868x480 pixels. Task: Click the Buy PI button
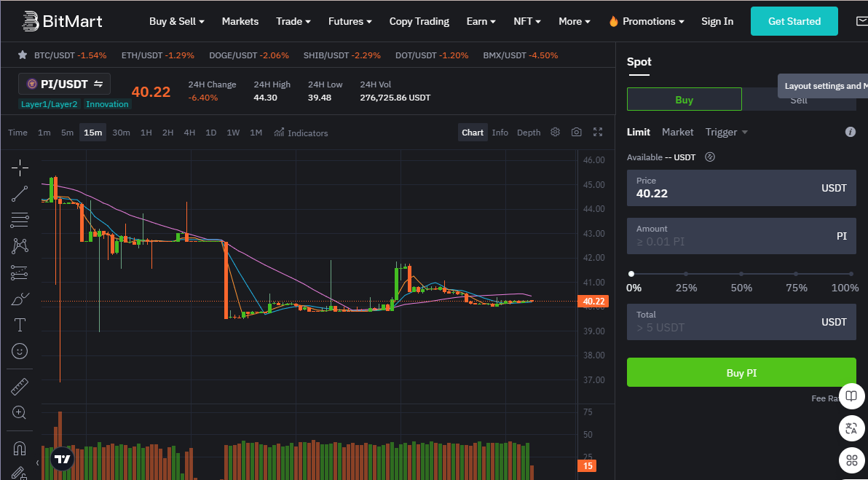[x=741, y=373]
